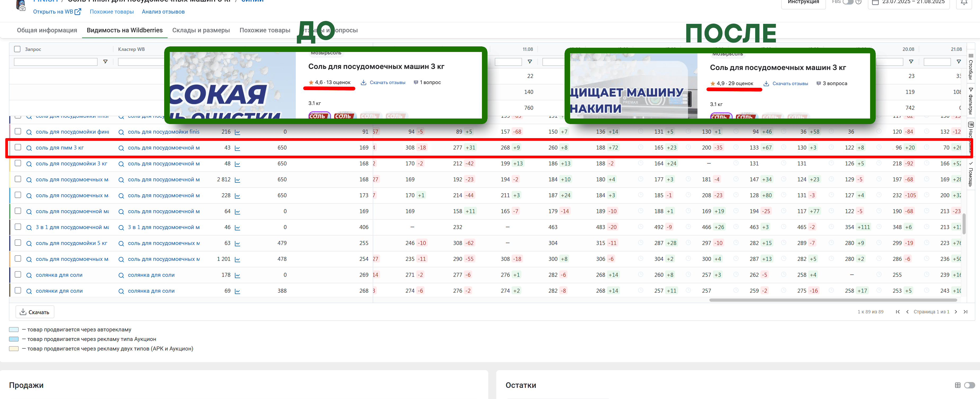This screenshot has height=399, width=980.
Task: Switch to Склады и размеры tab
Action: coord(201,30)
